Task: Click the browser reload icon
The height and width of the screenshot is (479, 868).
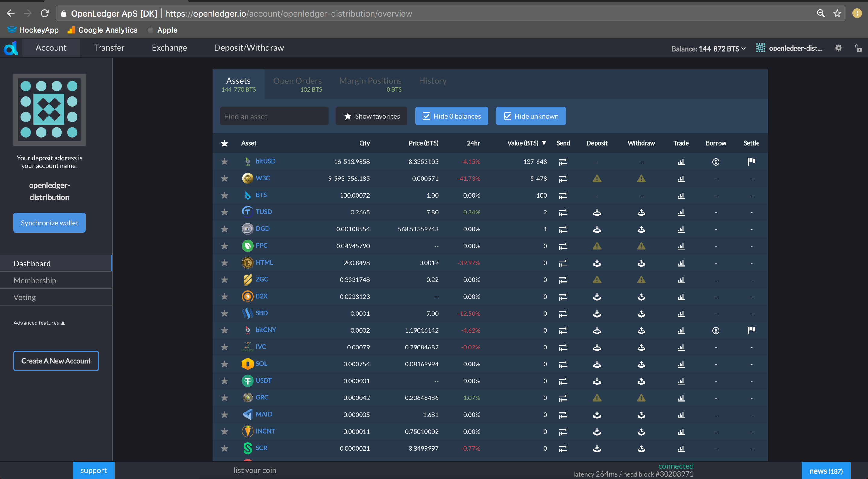Action: (45, 14)
